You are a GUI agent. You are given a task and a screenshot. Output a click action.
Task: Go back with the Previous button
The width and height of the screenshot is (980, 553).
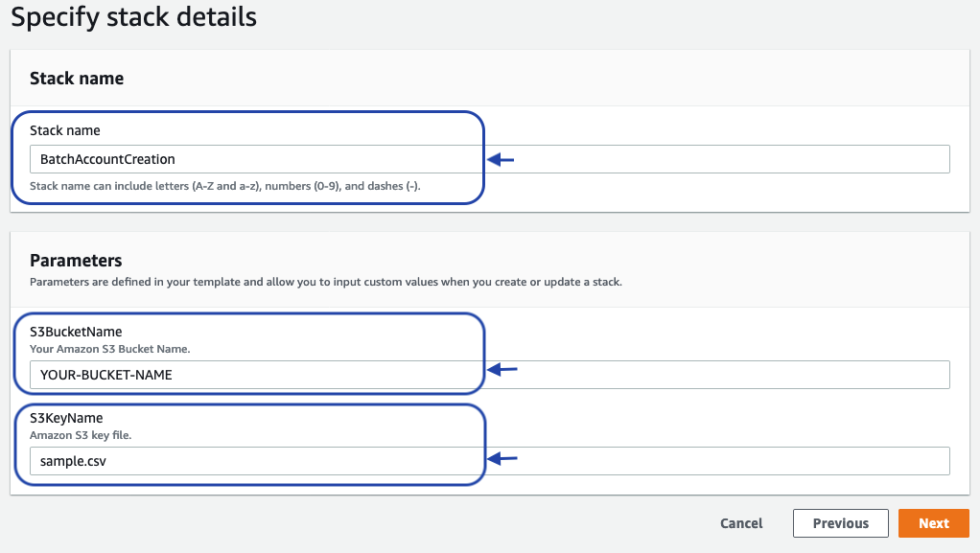point(840,523)
